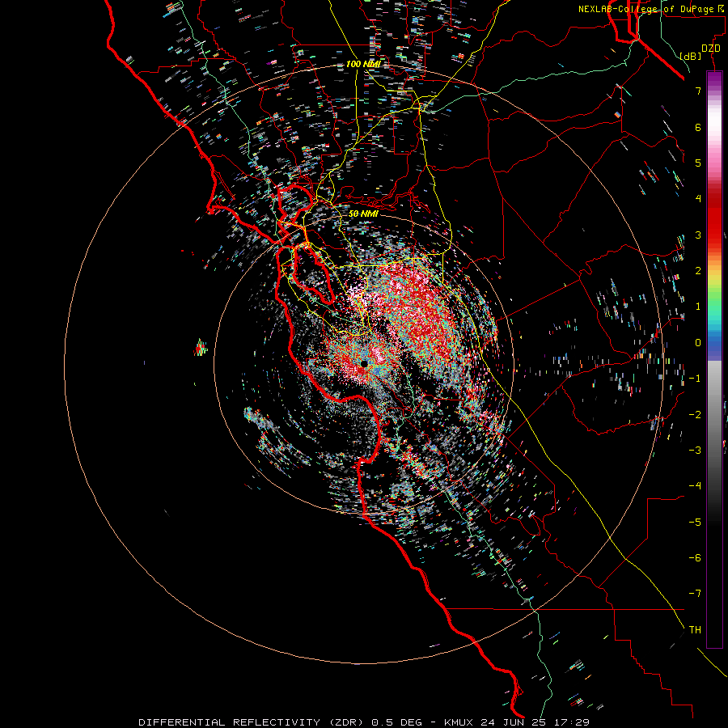728x728 pixels.
Task: Click the -1 dB tick label on color scale
Action: pos(695,379)
